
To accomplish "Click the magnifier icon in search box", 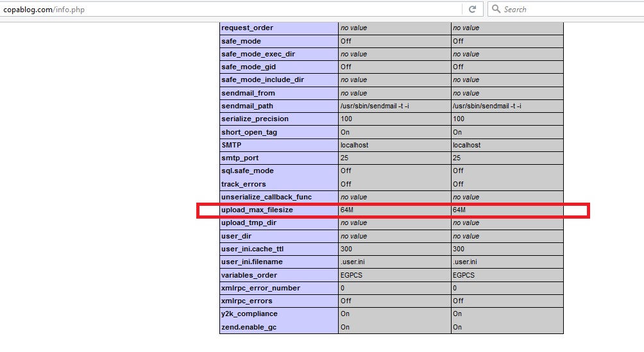I will [x=496, y=8].
